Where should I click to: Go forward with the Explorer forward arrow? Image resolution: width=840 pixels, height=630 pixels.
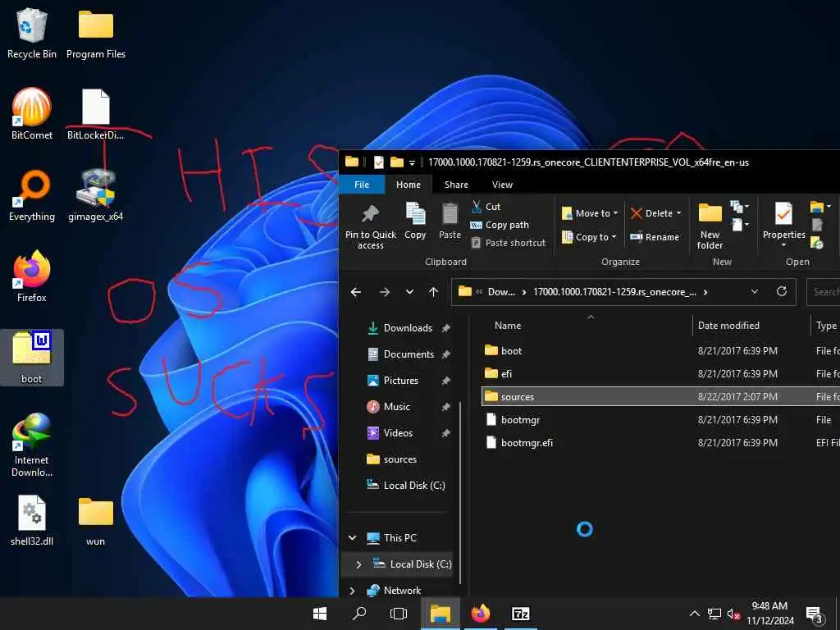(385, 292)
